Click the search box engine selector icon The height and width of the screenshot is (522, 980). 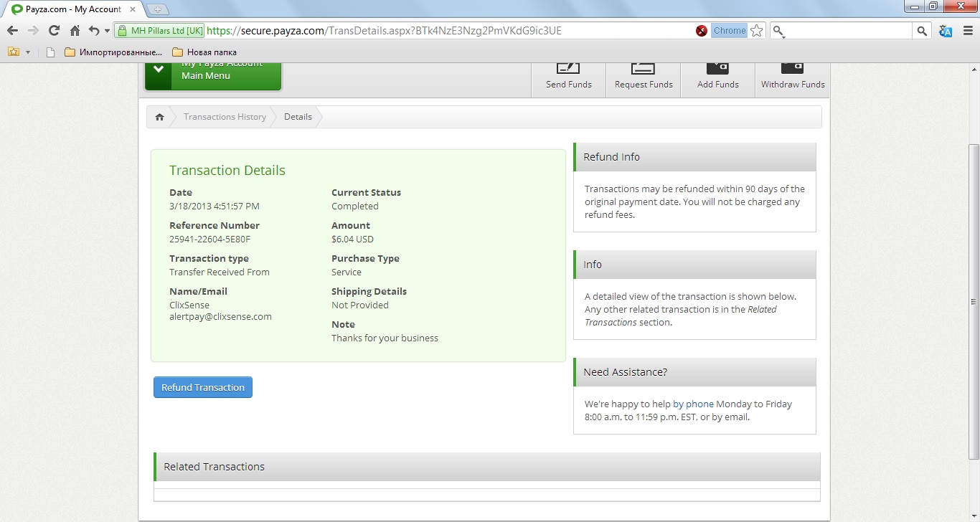[780, 32]
